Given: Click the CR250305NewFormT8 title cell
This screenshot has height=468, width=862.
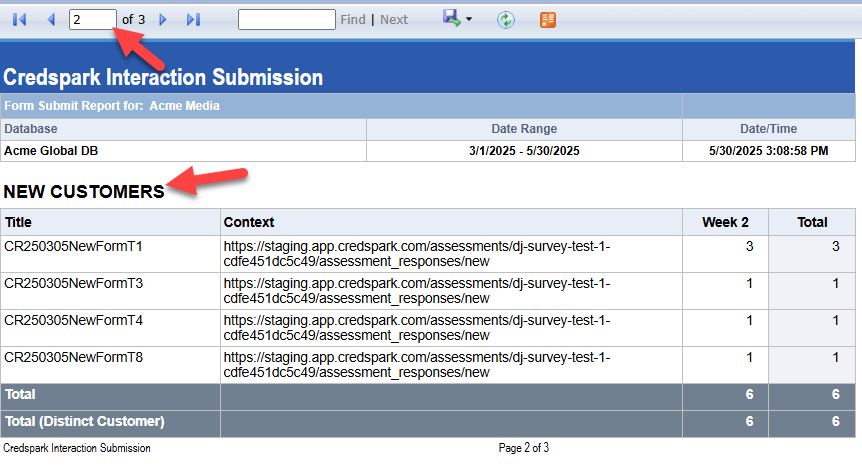Looking at the screenshot, I should tap(74, 357).
